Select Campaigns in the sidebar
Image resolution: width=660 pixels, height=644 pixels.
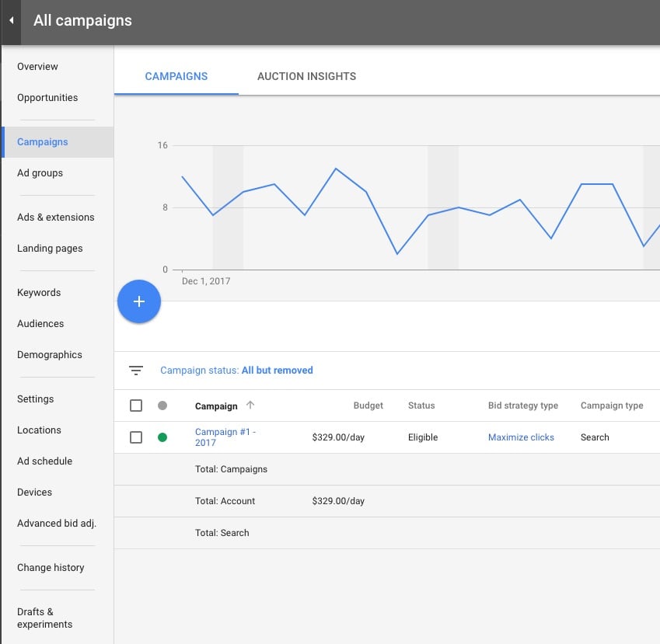pyautogui.click(x=58, y=142)
